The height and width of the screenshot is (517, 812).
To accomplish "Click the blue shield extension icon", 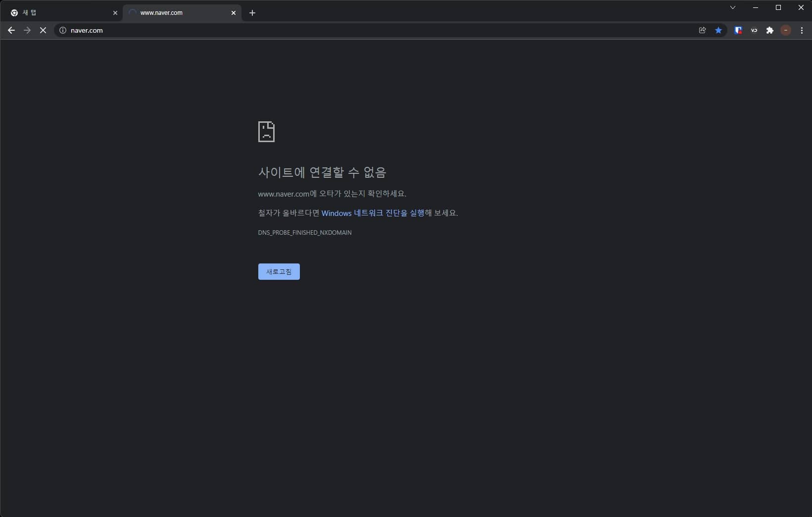I will coord(738,30).
